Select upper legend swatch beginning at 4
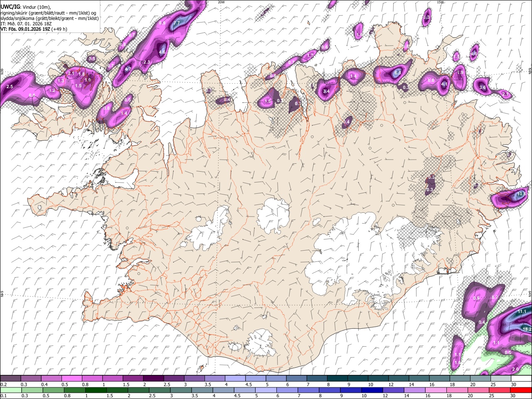This screenshot has height=399, width=532. click(x=235, y=379)
